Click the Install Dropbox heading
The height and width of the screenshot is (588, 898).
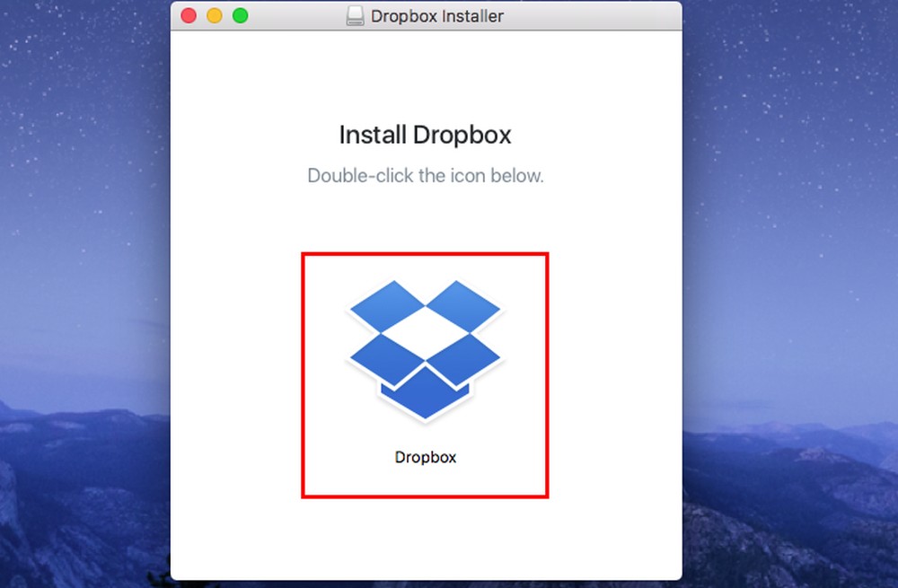click(424, 135)
